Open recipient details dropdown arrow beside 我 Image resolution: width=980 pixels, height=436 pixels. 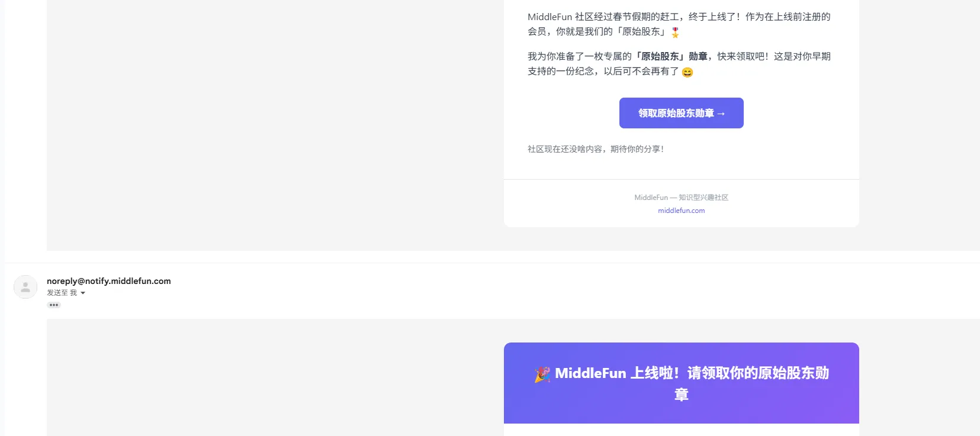tap(83, 293)
